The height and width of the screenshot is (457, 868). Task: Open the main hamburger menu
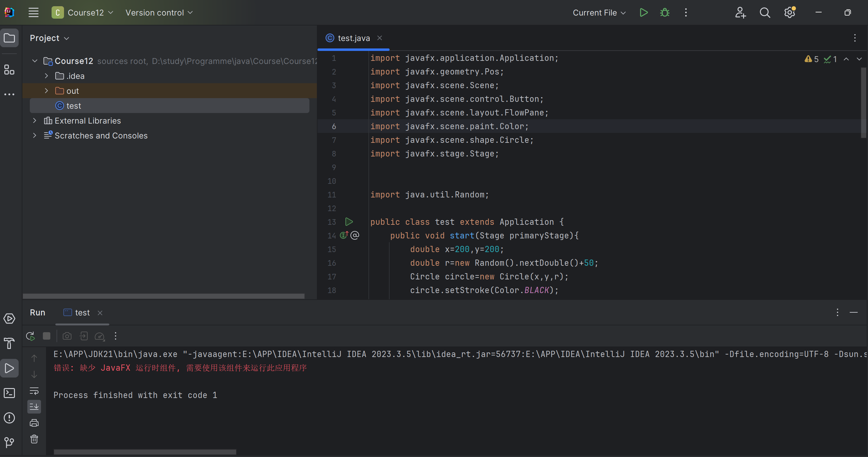[x=33, y=12]
